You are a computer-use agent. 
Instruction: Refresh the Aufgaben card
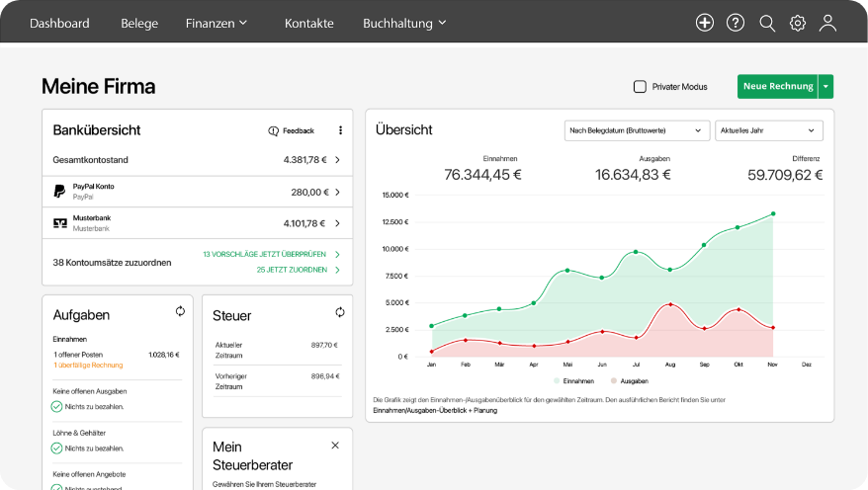pos(180,311)
